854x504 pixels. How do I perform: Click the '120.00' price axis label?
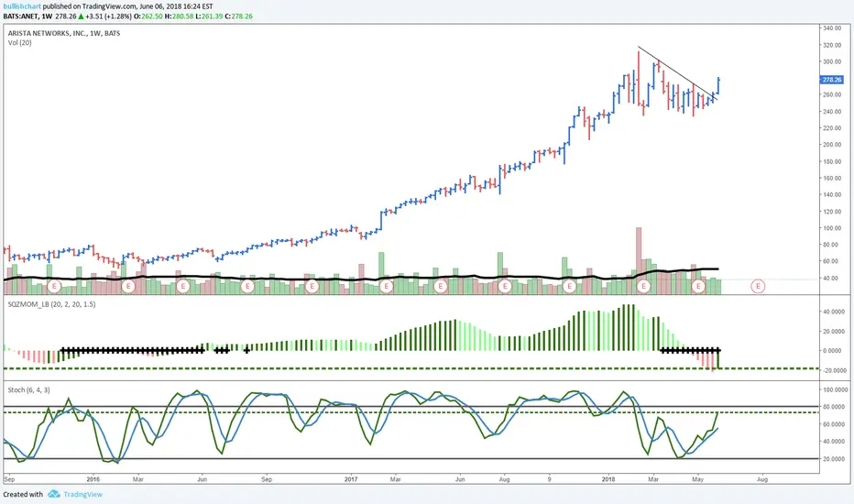pyautogui.click(x=832, y=212)
